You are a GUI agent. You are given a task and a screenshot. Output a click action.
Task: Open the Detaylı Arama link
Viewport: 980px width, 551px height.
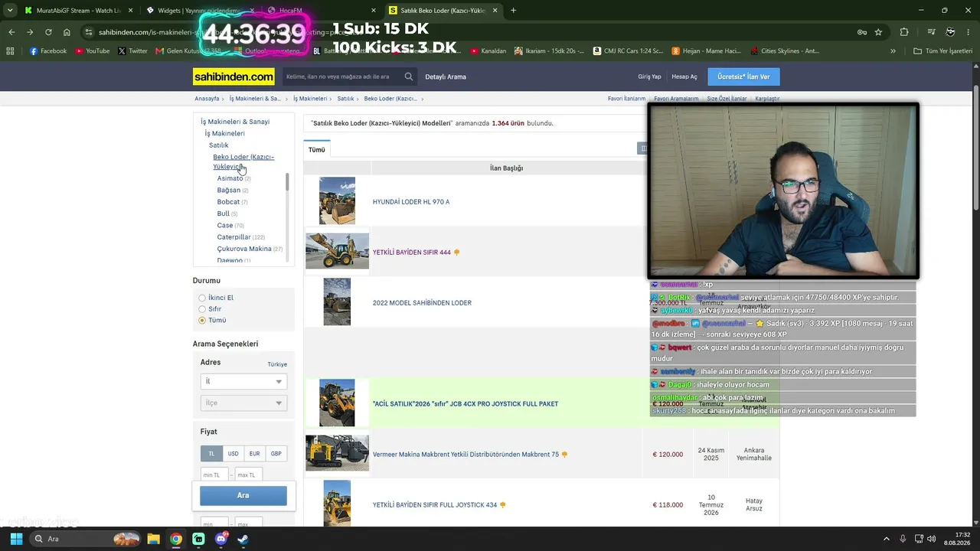pos(446,77)
